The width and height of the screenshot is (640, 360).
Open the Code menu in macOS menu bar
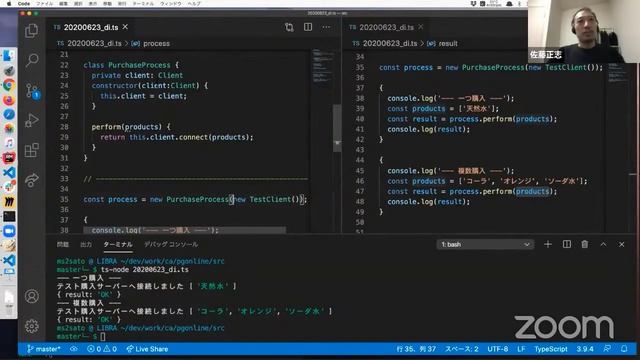(x=24, y=3)
